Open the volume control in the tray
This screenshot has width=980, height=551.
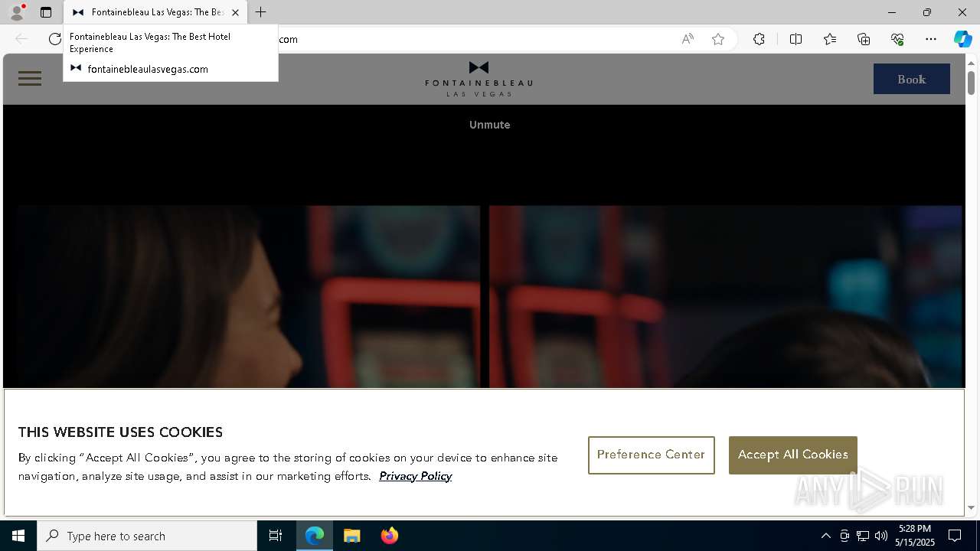point(881,536)
